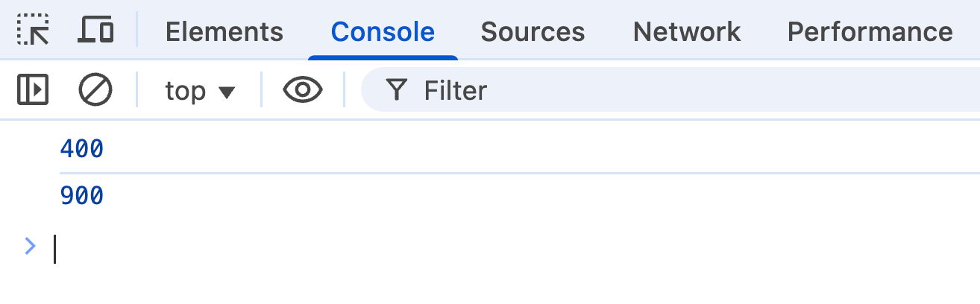
Task: Create a live expression with eye icon
Action: (302, 90)
